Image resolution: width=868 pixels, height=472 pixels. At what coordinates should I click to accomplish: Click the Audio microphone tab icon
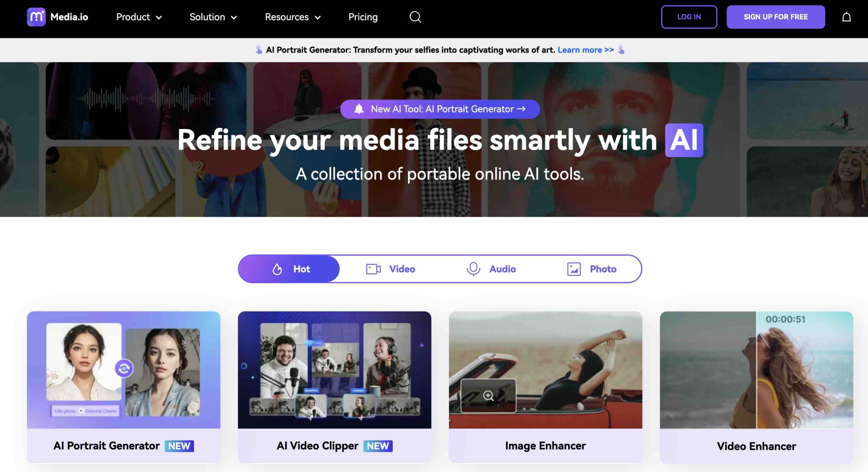click(474, 268)
